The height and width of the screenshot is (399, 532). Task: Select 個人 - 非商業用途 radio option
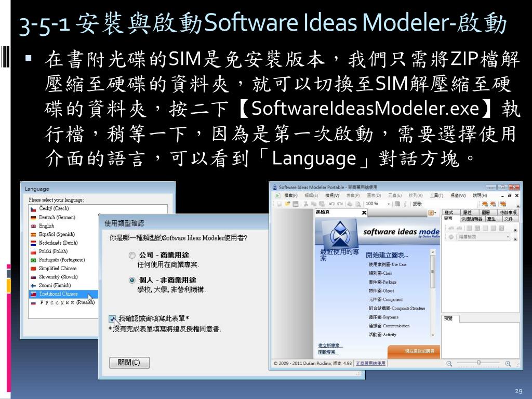(132, 280)
